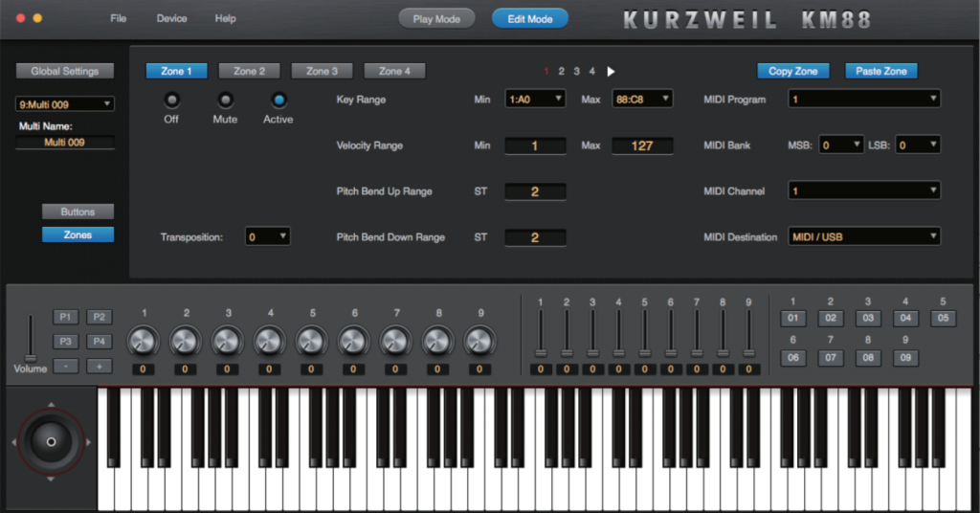Image resolution: width=980 pixels, height=513 pixels.
Task: Click the joystick right arrow
Action: (x=89, y=442)
